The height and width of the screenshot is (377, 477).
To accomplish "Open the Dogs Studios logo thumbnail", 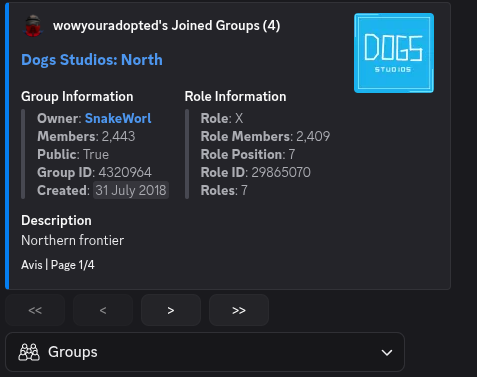I will [394, 53].
